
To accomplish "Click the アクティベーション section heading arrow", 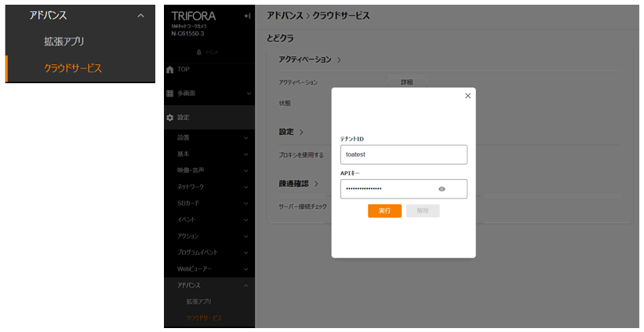I will click(x=339, y=60).
